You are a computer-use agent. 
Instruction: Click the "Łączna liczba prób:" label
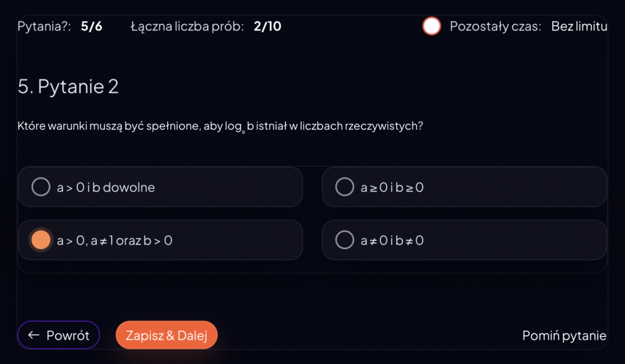tap(187, 26)
